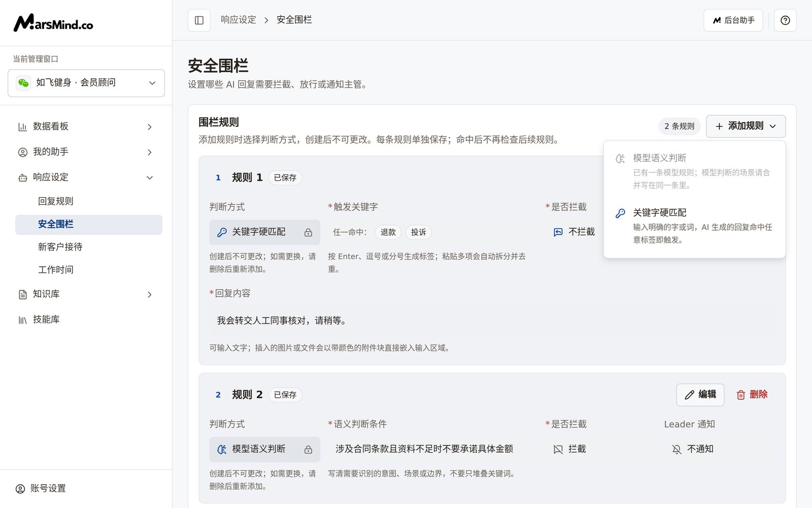Click the muted bell icon for 不通知
Viewport: 812px width, 508px height.
point(676,450)
